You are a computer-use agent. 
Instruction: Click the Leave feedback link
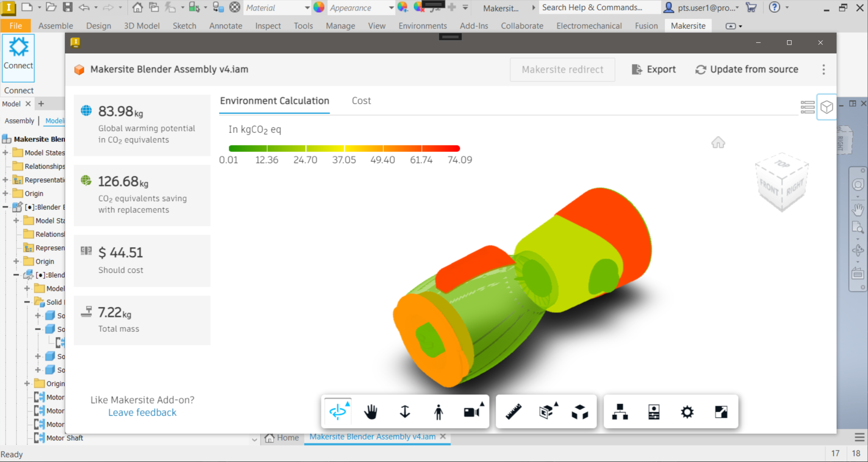pos(142,412)
